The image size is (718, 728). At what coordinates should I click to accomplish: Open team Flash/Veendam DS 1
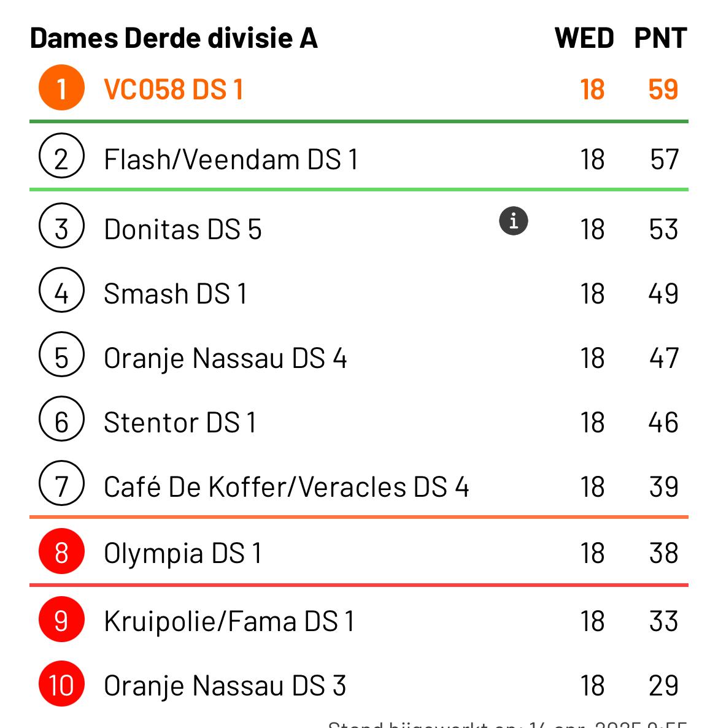[x=358, y=156]
